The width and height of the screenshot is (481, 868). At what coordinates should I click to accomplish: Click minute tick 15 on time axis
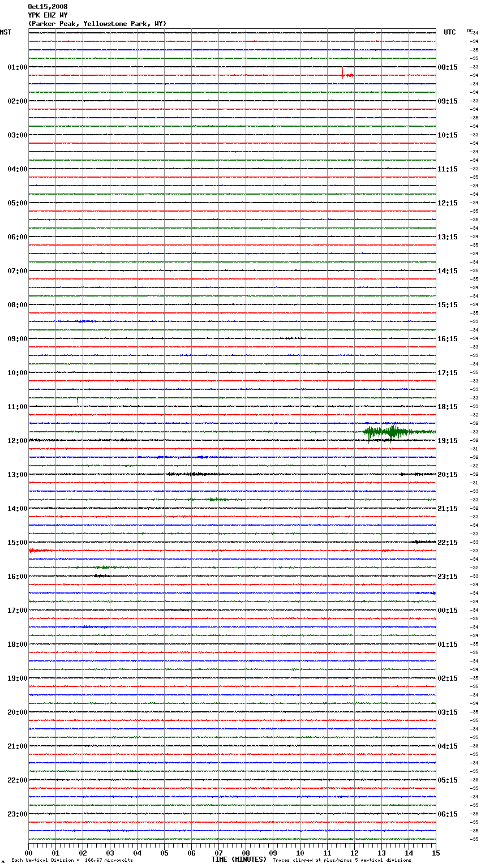click(436, 853)
